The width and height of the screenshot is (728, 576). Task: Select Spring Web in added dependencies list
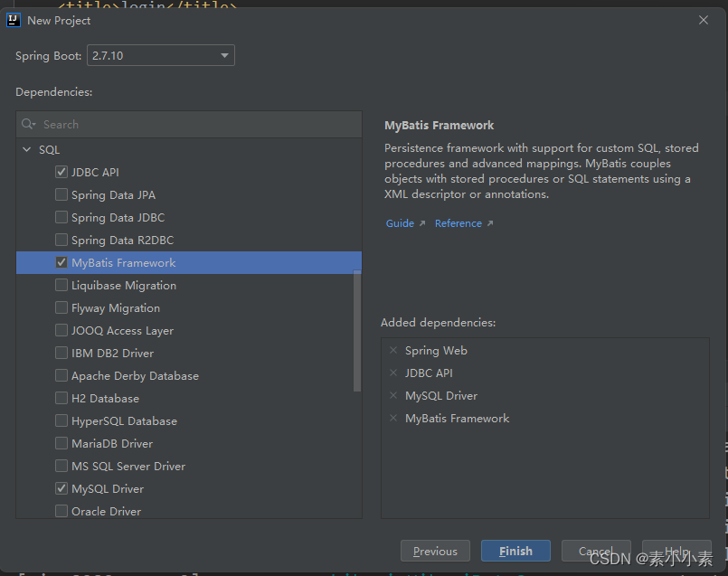coord(436,351)
